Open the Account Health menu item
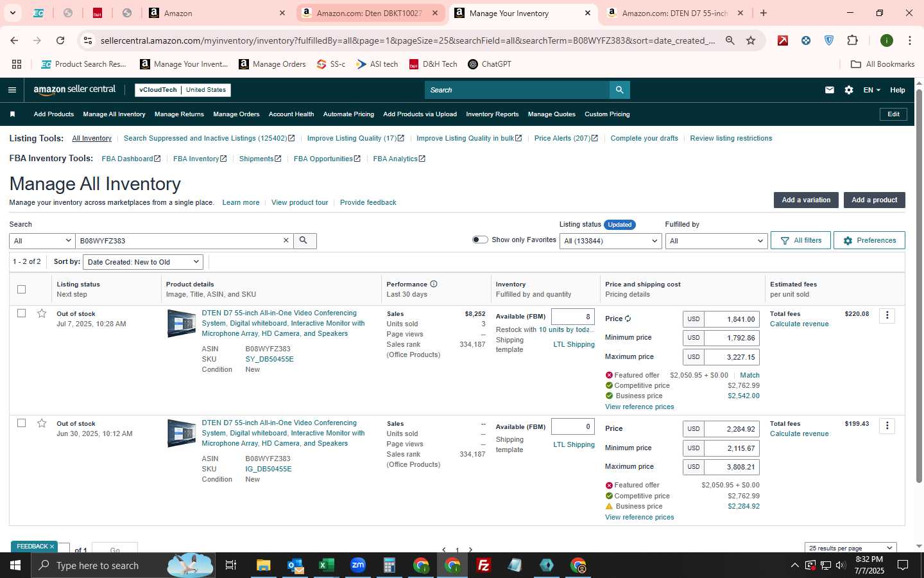924x578 pixels. 291,114
